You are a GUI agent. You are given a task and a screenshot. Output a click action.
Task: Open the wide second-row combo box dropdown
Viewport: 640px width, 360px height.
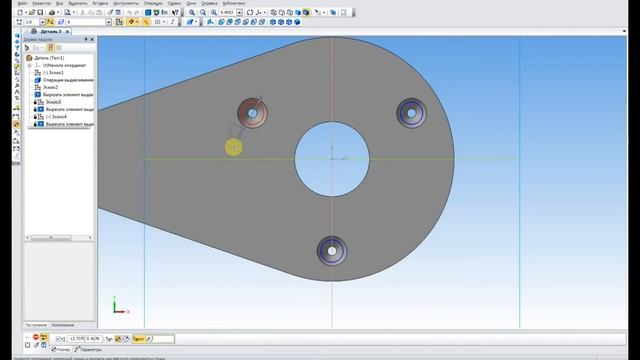109,22
